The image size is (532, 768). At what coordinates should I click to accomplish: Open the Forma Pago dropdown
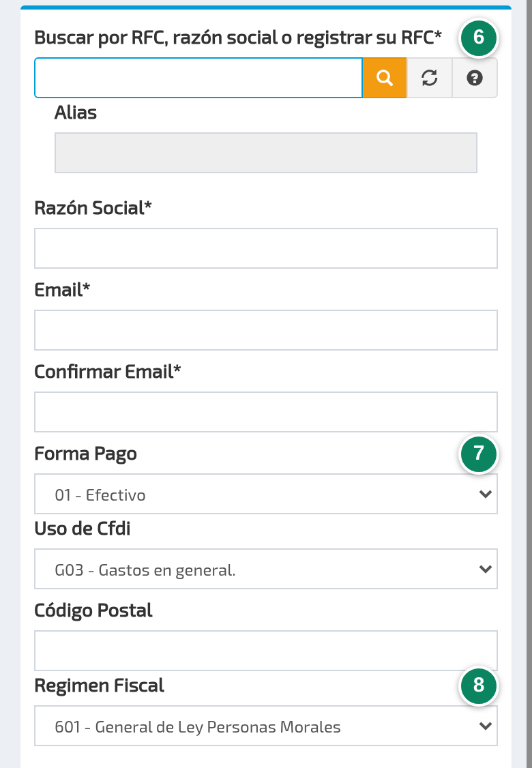point(266,494)
